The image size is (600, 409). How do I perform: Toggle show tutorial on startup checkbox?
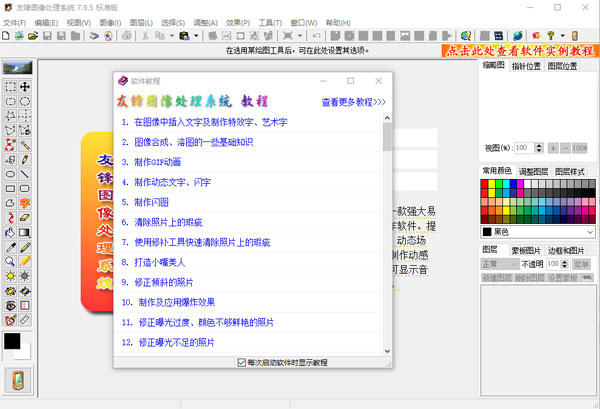[x=241, y=362]
